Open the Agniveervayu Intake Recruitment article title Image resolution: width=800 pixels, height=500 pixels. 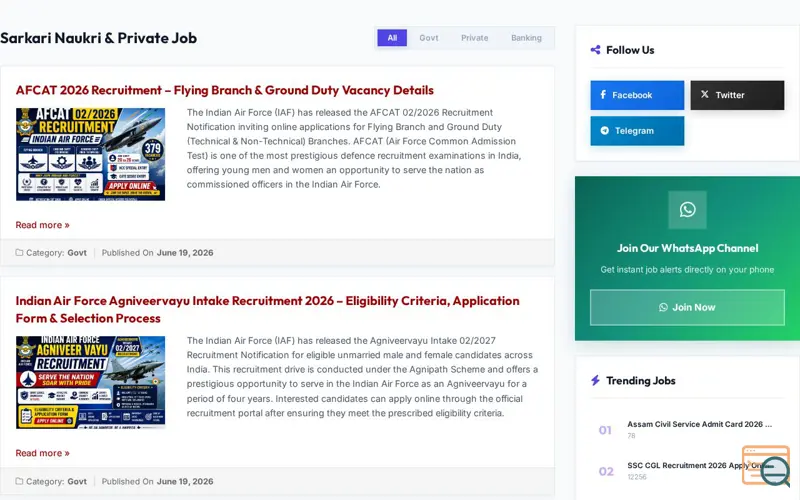point(267,309)
